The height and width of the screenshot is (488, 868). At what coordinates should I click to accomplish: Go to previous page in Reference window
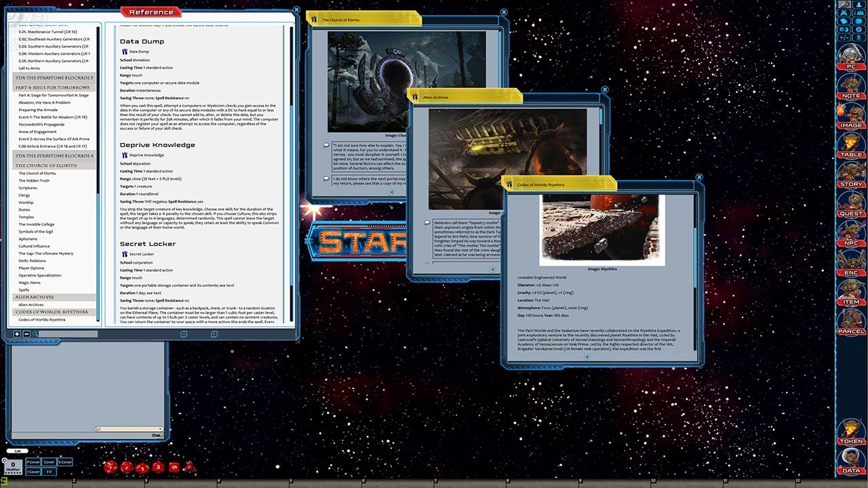[x=184, y=334]
